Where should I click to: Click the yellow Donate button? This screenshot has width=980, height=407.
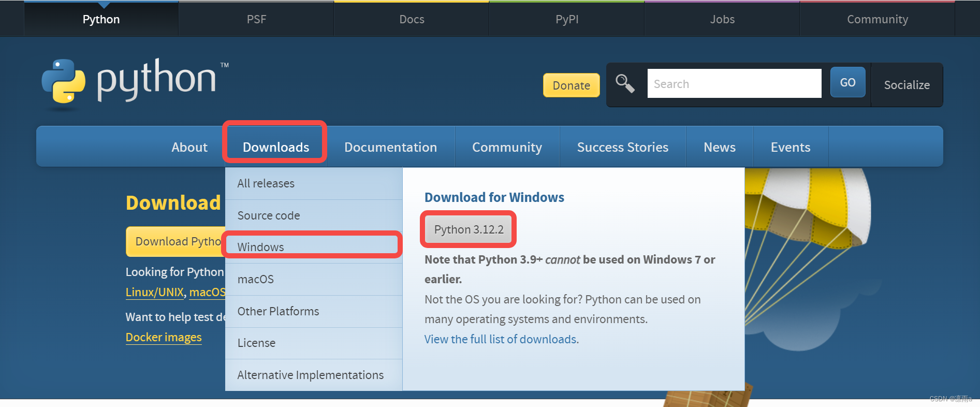click(x=571, y=85)
